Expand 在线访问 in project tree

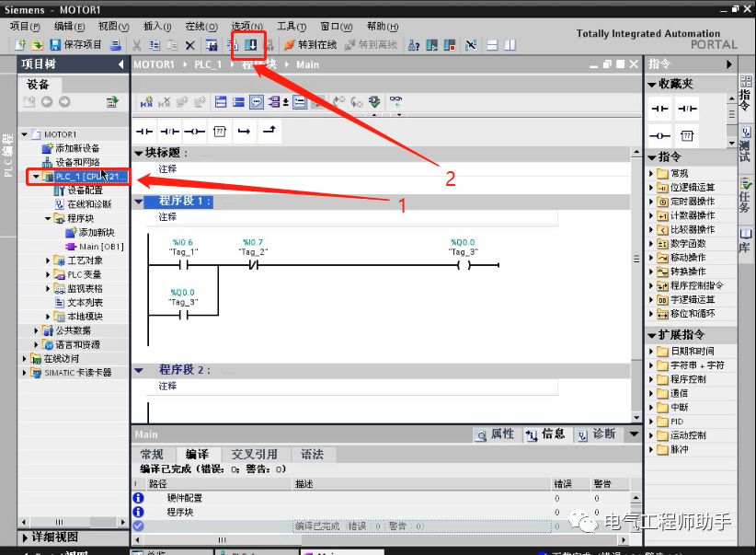(x=24, y=359)
